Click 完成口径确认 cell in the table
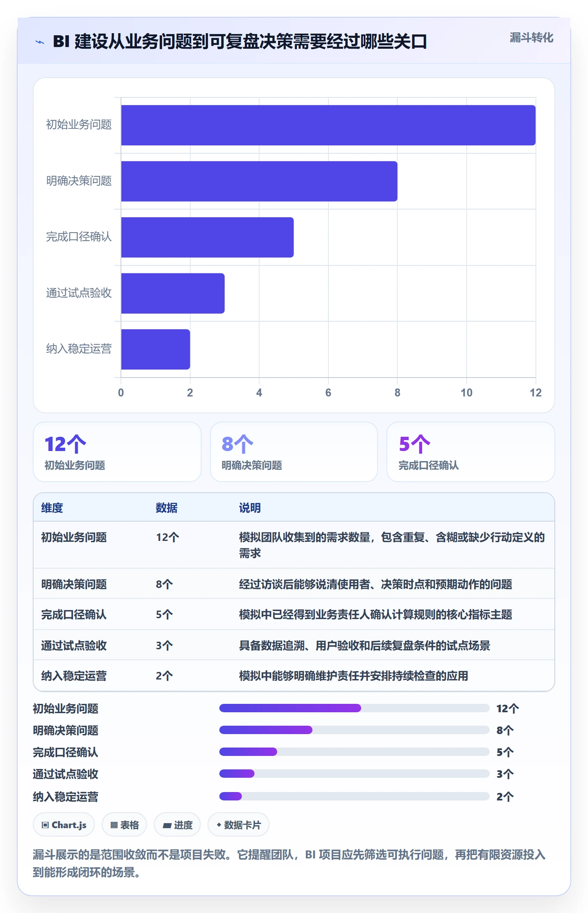This screenshot has height=913, width=588. [x=74, y=614]
